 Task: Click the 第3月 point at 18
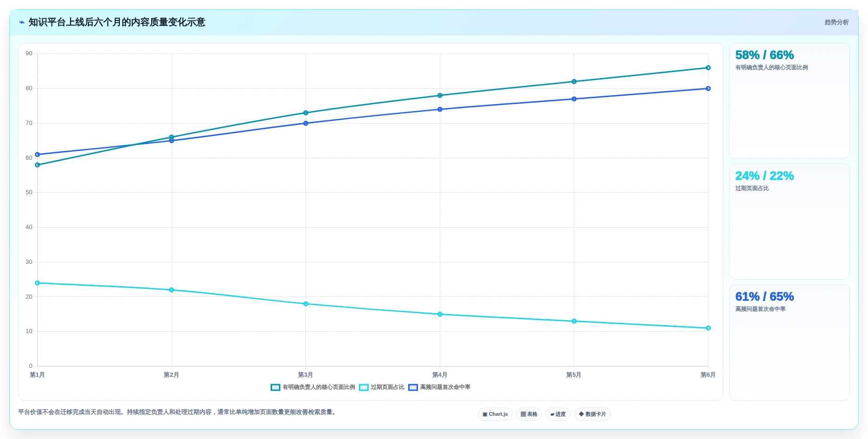pos(305,304)
